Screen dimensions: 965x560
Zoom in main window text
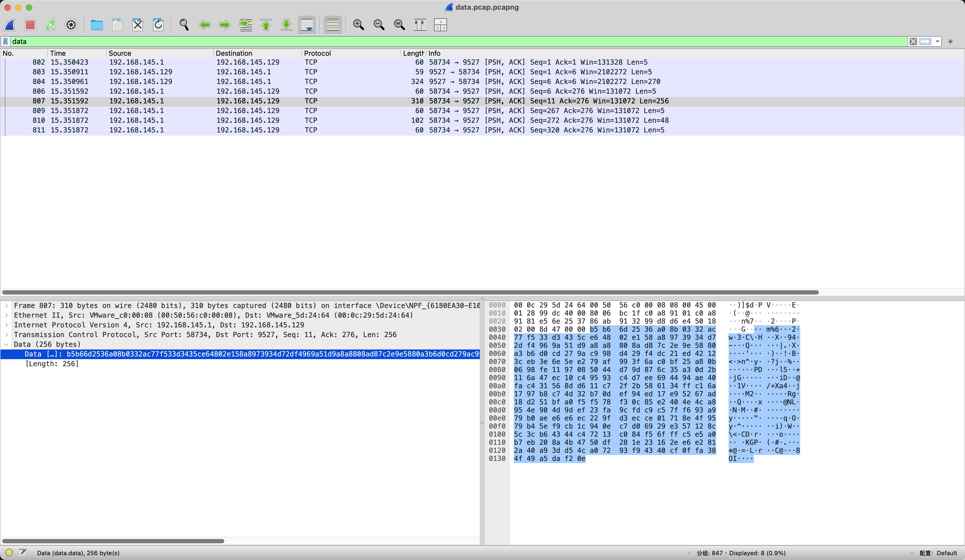[x=358, y=25]
